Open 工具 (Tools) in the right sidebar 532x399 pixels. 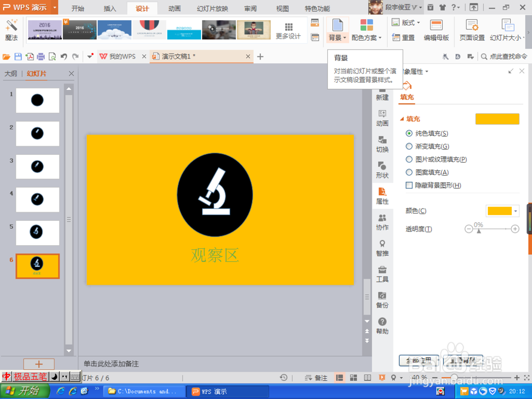coord(383,275)
